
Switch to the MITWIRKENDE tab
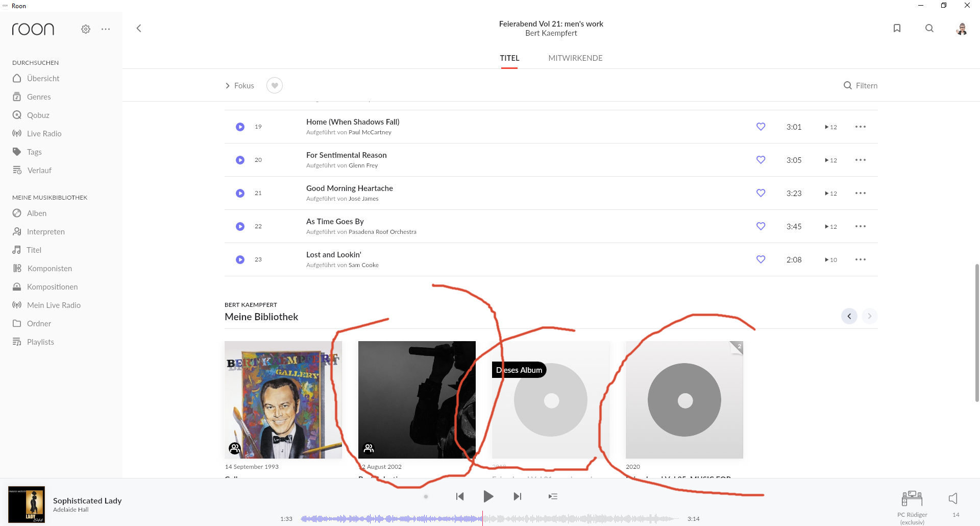tap(575, 58)
